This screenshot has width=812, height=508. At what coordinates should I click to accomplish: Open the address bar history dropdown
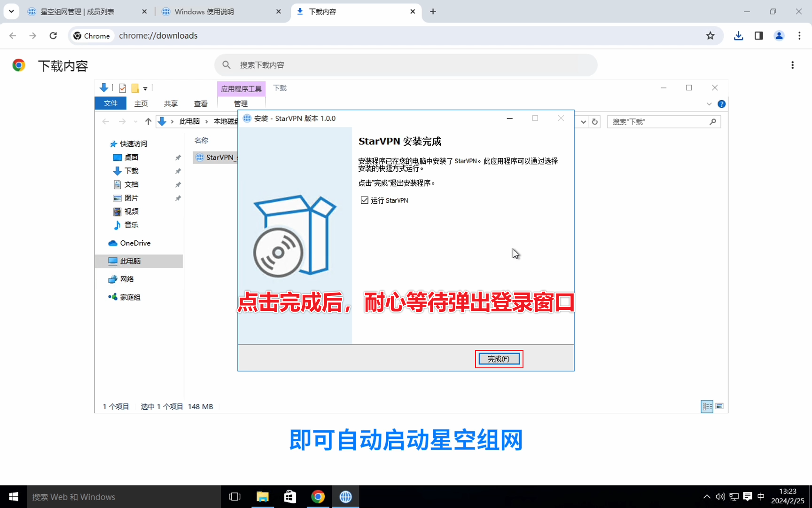pyautogui.click(x=583, y=122)
